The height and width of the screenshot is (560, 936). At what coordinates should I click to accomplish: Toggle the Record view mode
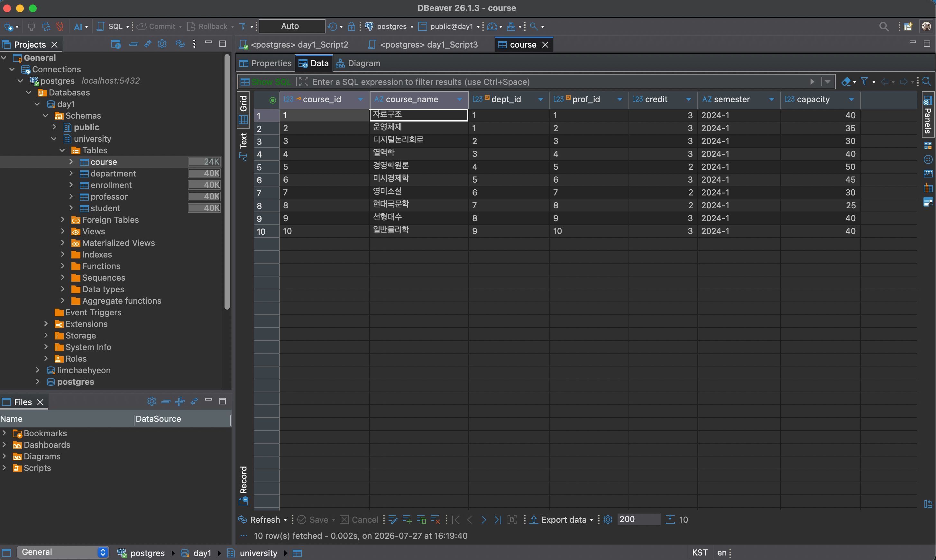(243, 485)
